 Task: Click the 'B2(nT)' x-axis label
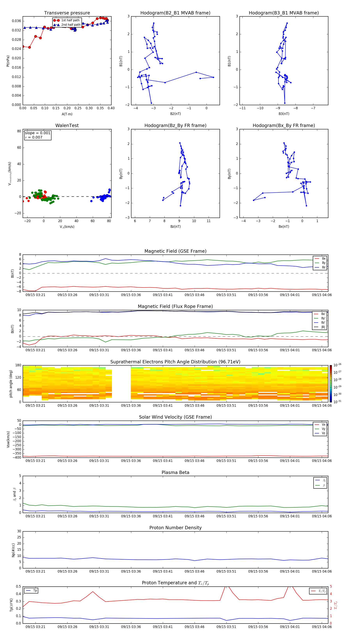click(x=175, y=114)
